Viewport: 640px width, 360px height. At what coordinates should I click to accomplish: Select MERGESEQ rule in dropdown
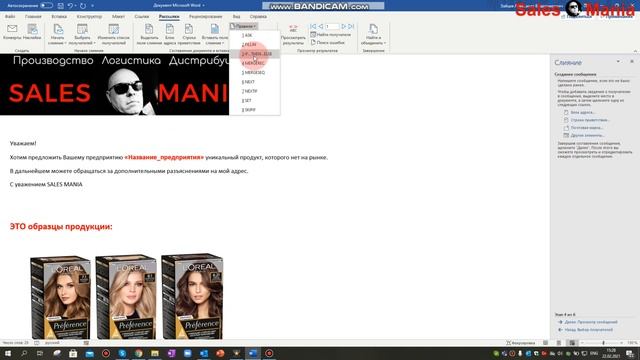255,73
